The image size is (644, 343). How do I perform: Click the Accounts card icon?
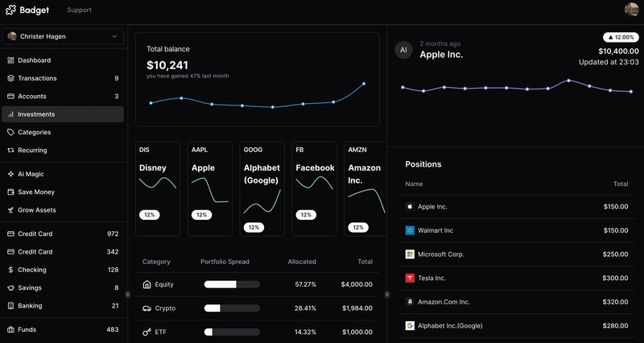click(x=10, y=96)
